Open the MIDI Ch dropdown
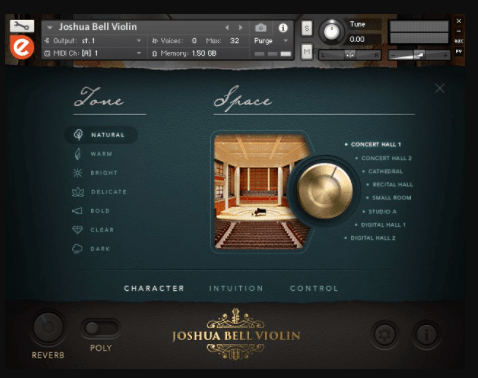 [x=93, y=53]
